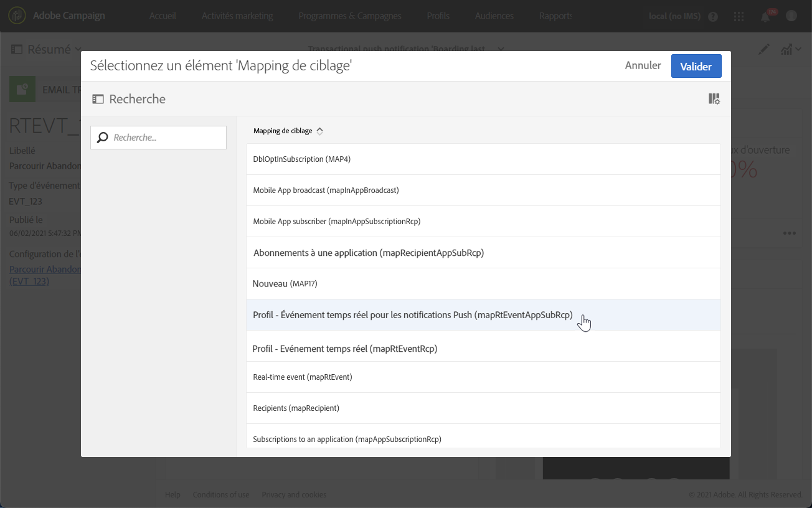This screenshot has width=812, height=508.
Task: Click the user profile avatar icon
Action: [x=791, y=16]
